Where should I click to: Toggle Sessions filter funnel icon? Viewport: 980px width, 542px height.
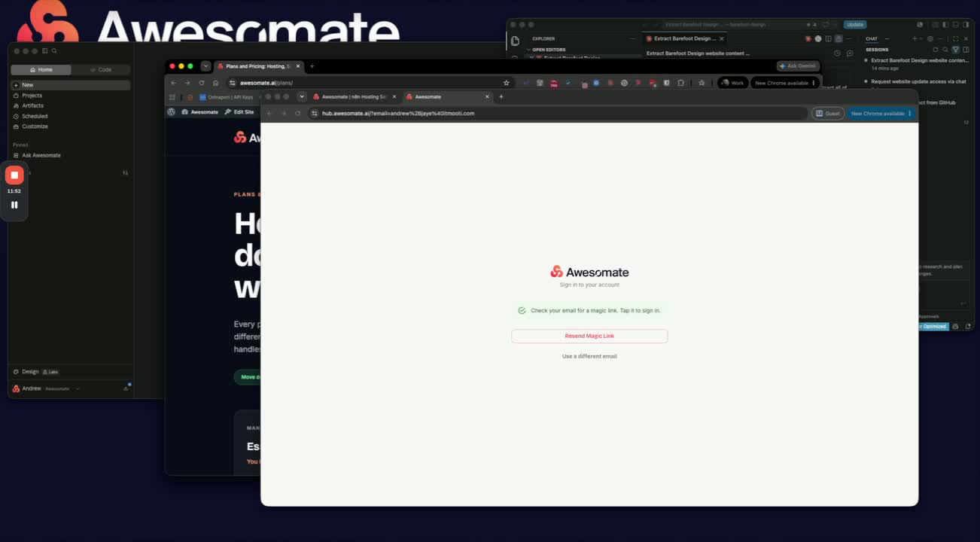956,50
